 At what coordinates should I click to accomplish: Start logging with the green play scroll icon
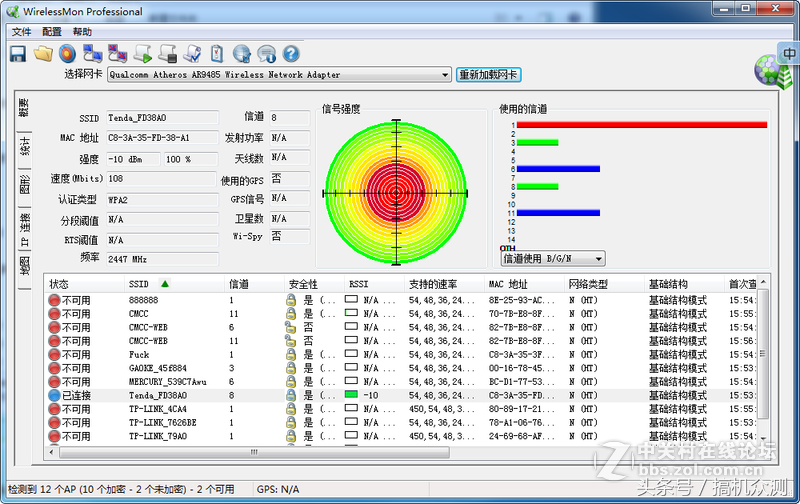tap(142, 54)
